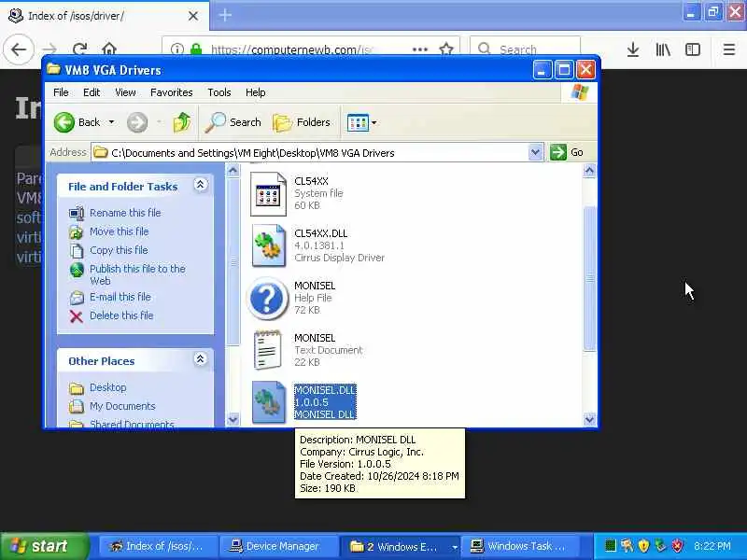Open Firefox downloads icon

633,49
